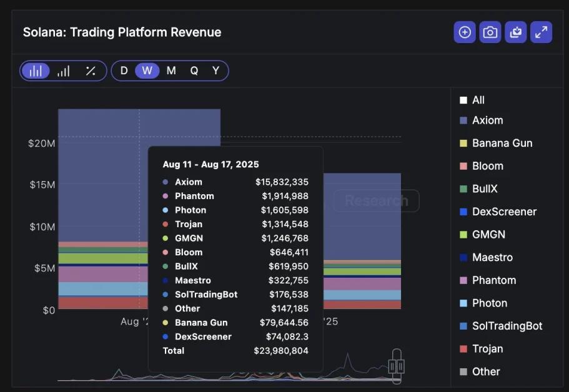Take chart screenshot with camera icon
The width and height of the screenshot is (569, 392).
point(490,32)
